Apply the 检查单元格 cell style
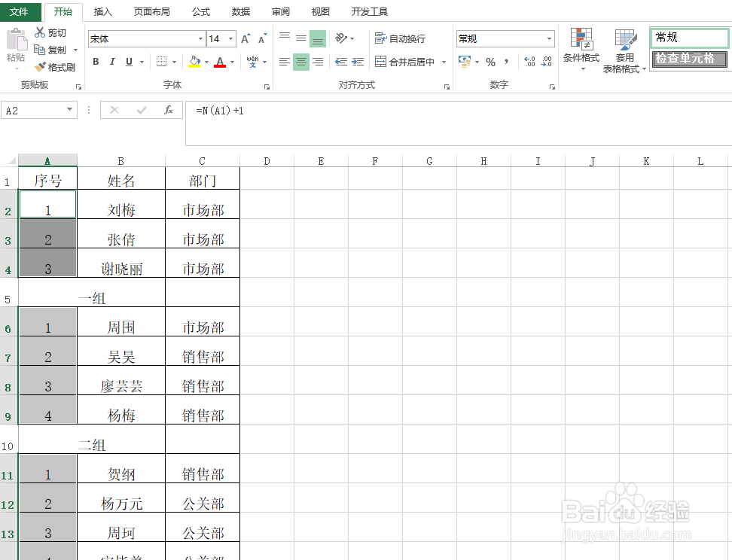The height and width of the screenshot is (560, 732). tap(688, 58)
